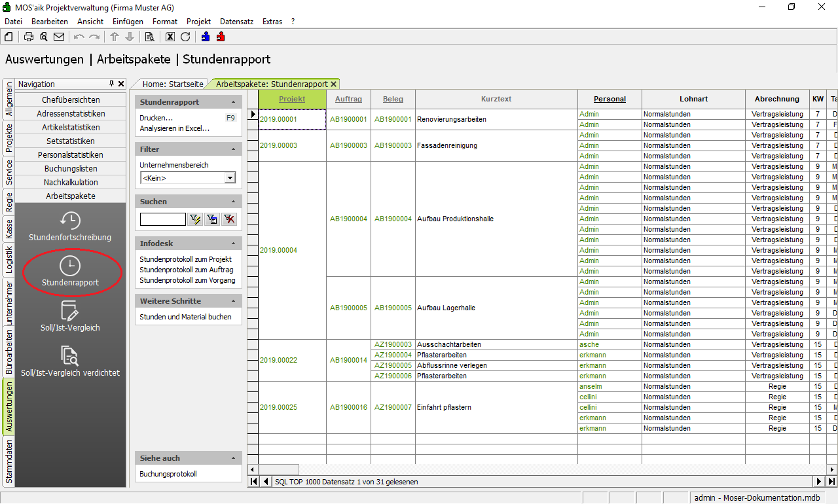Viewport: 838px width, 504px height.
Task: Open the Soll/Ist-Vergleich report icon
Action: [70, 316]
